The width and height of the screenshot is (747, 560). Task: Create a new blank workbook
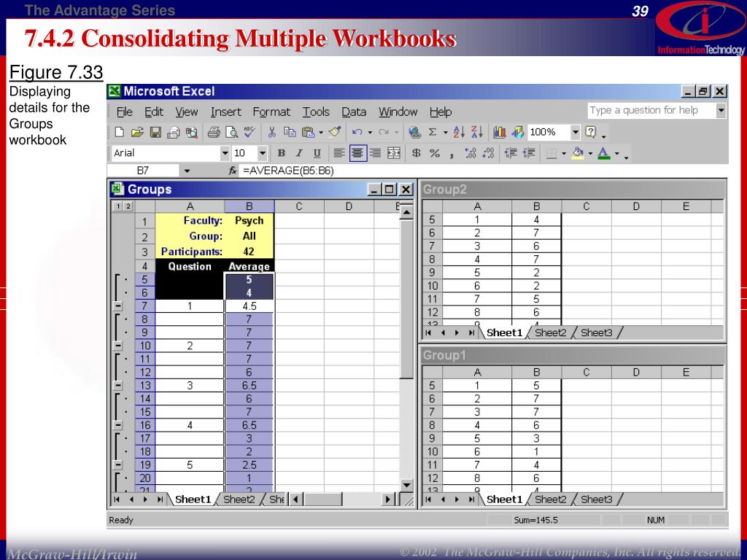click(120, 133)
